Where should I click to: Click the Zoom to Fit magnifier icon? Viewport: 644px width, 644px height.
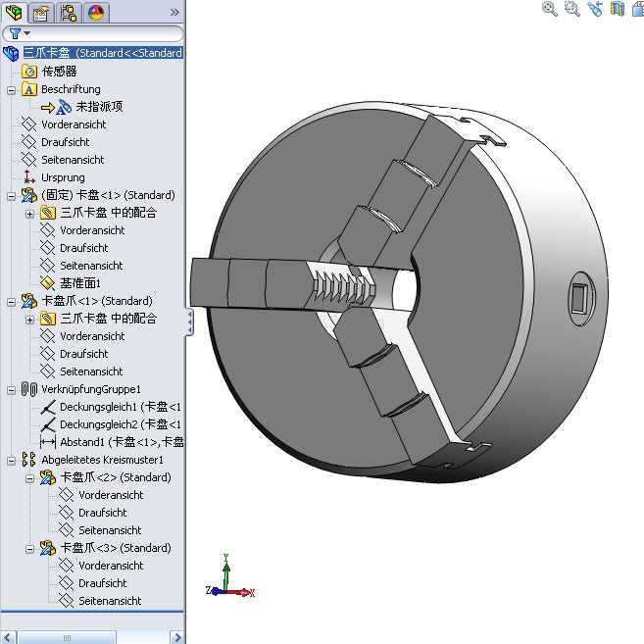[x=550, y=9]
